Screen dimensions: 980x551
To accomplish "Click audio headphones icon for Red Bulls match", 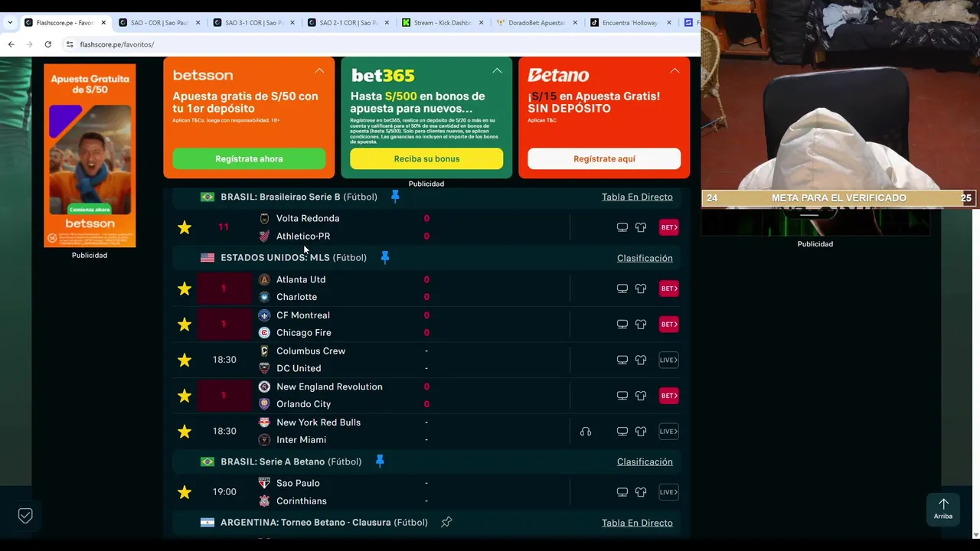I will click(x=586, y=432).
